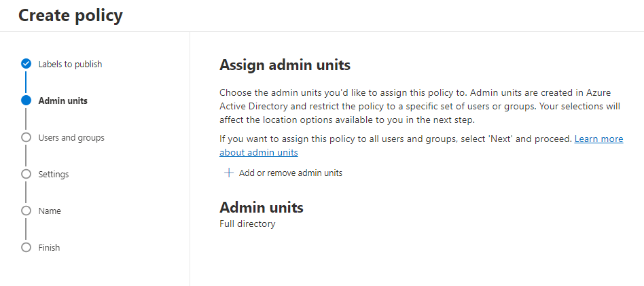Go to the Finish step label
Image resolution: width=644 pixels, height=286 pixels.
point(49,247)
